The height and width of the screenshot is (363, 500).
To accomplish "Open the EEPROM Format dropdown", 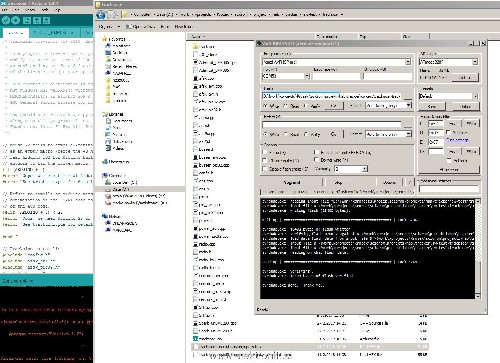I will [409, 134].
